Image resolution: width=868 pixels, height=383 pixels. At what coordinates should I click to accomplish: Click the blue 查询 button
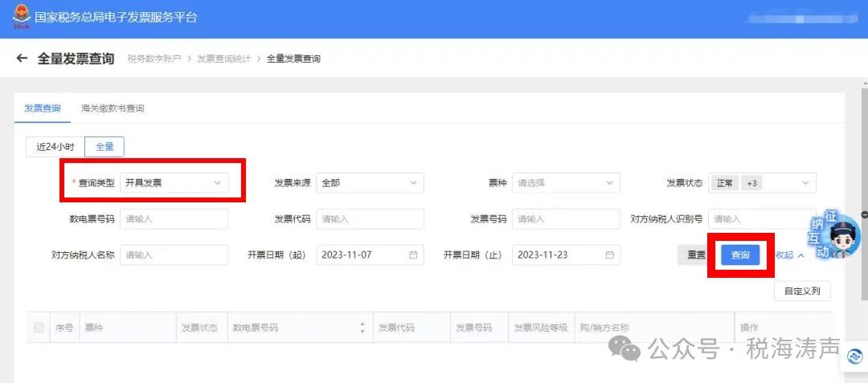click(740, 255)
